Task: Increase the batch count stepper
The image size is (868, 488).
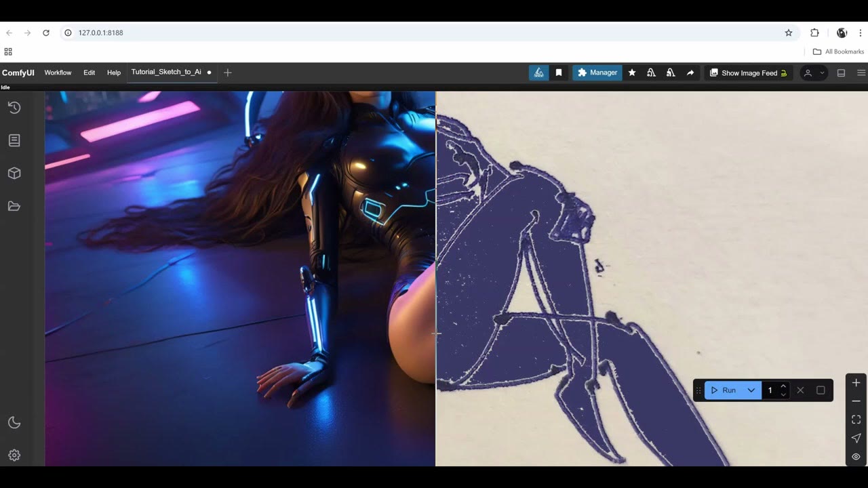Action: pyautogui.click(x=783, y=386)
